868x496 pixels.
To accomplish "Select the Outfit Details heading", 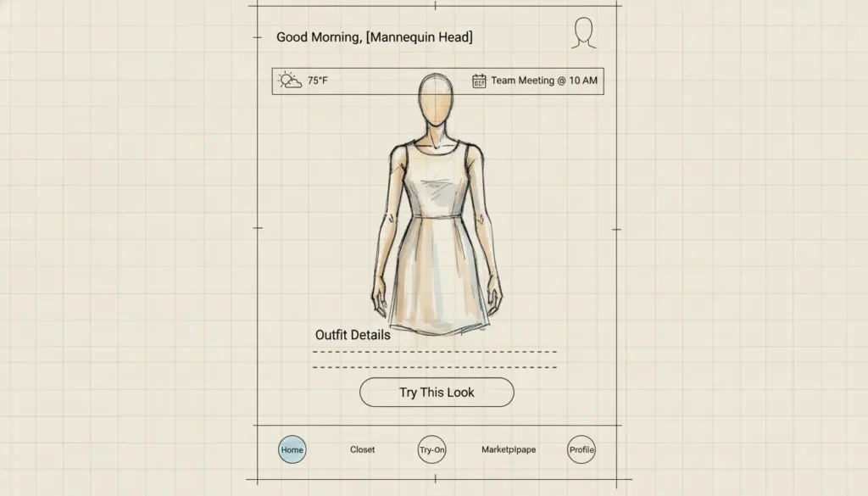I will (353, 335).
